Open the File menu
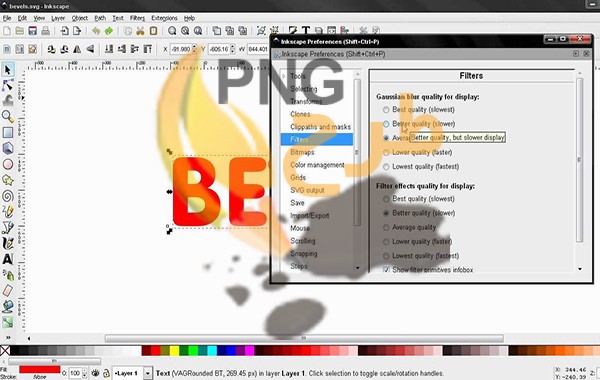 pos(7,18)
